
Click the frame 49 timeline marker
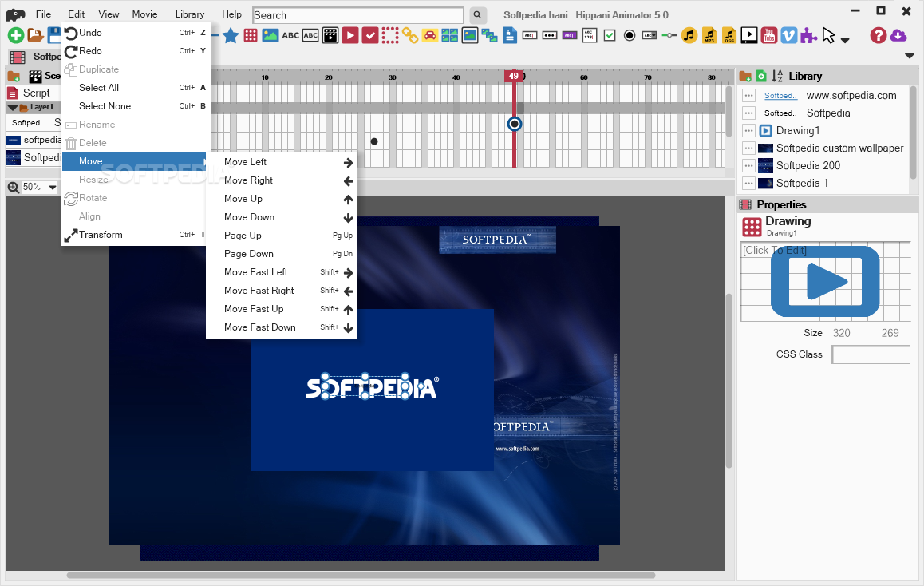point(514,76)
